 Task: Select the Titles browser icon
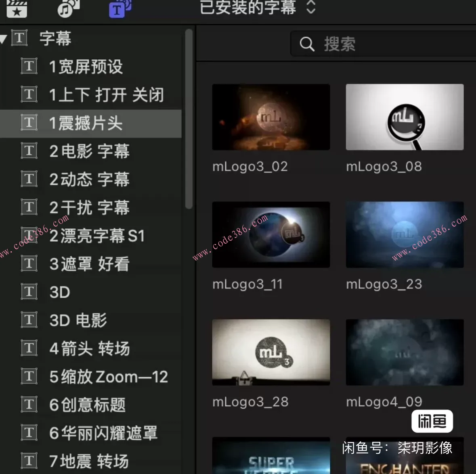117,9
